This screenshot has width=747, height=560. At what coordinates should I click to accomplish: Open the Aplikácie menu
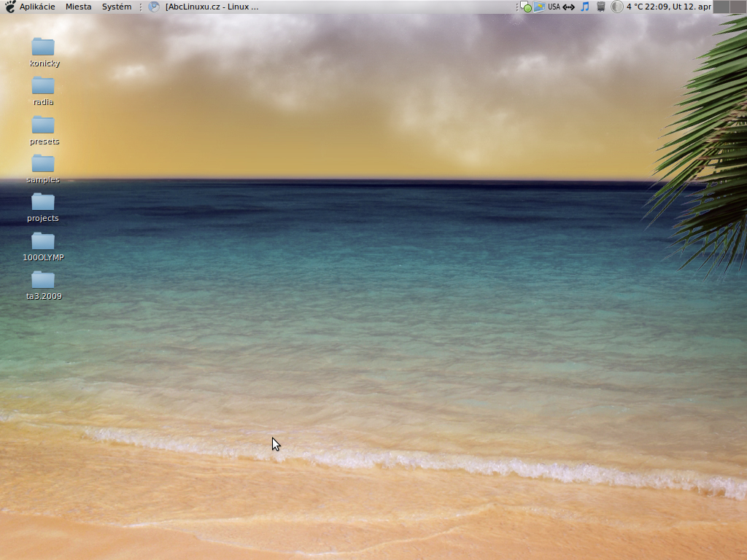(x=36, y=7)
